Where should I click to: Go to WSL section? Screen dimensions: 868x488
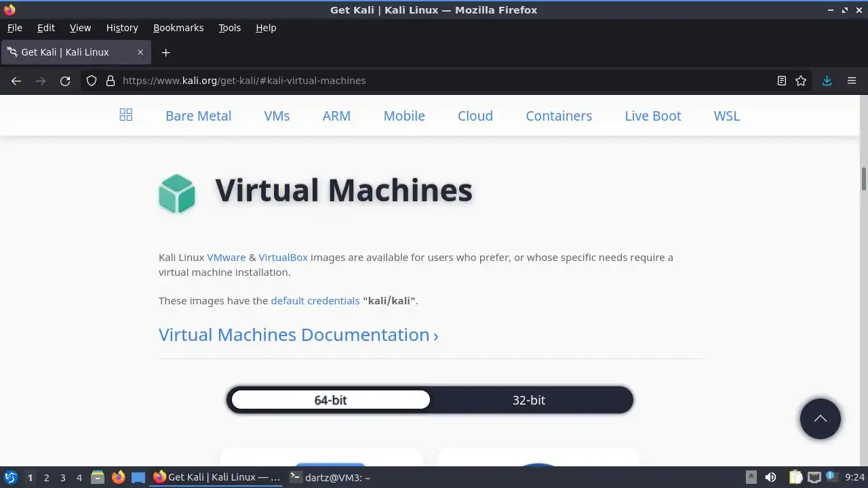click(x=726, y=116)
